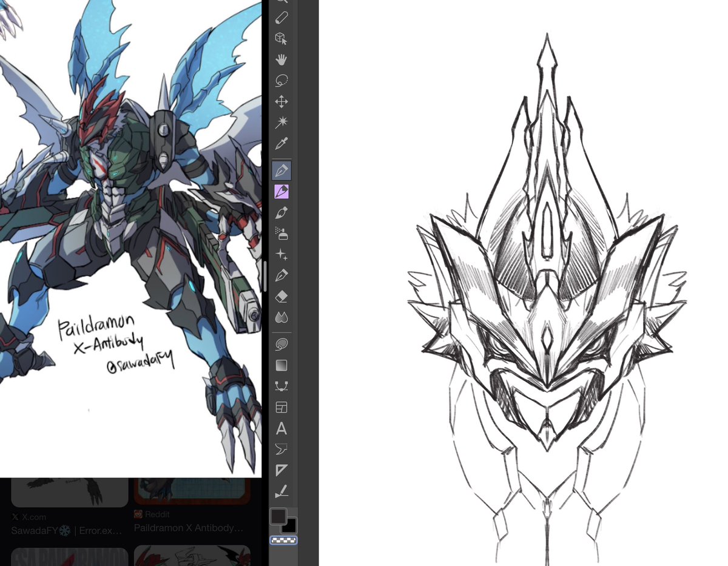This screenshot has width=728, height=566.
Task: Choose the main drawing color swatch
Action: pos(278,516)
